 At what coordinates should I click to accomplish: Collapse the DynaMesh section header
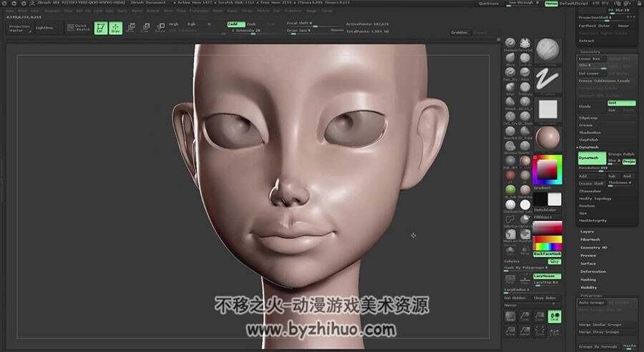[x=589, y=147]
